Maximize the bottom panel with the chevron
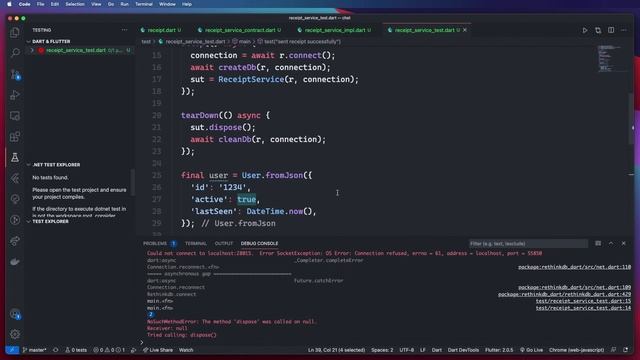Screen dimensions: 640x360 coord(611,243)
